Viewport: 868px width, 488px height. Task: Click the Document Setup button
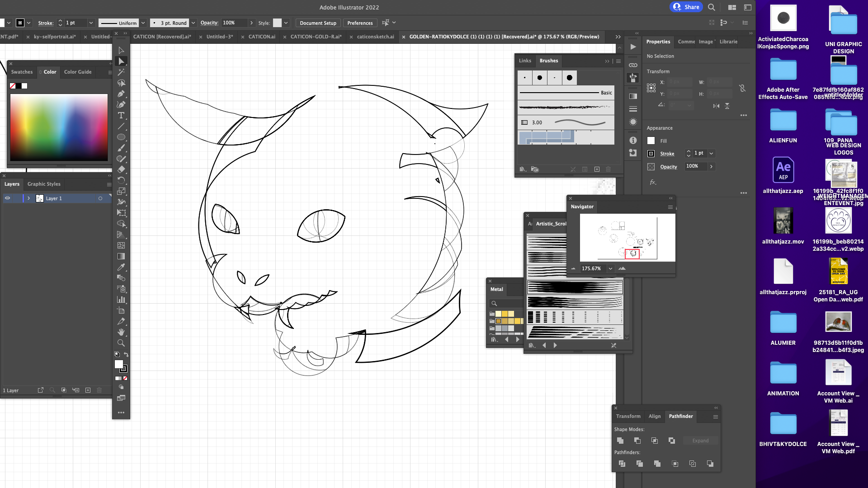point(318,23)
